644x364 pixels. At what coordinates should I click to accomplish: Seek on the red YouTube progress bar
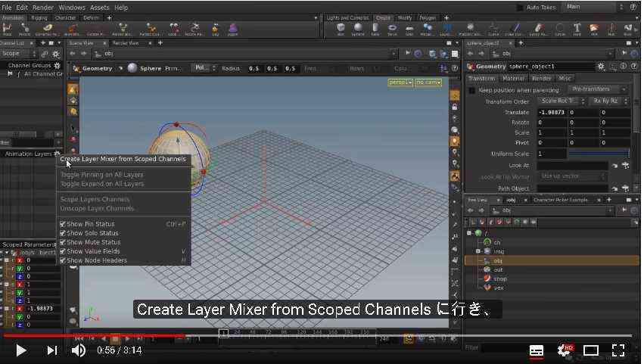pyautogui.click(x=95, y=336)
